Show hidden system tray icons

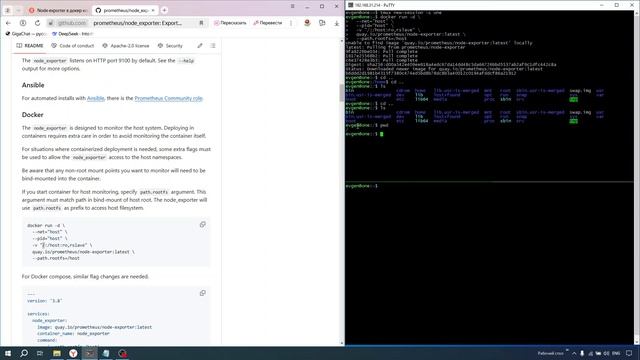574,353
